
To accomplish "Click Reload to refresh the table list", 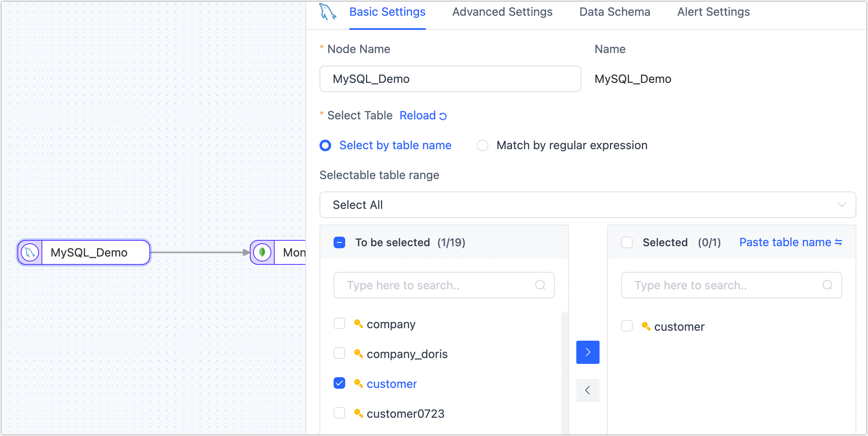I will coord(417,116).
